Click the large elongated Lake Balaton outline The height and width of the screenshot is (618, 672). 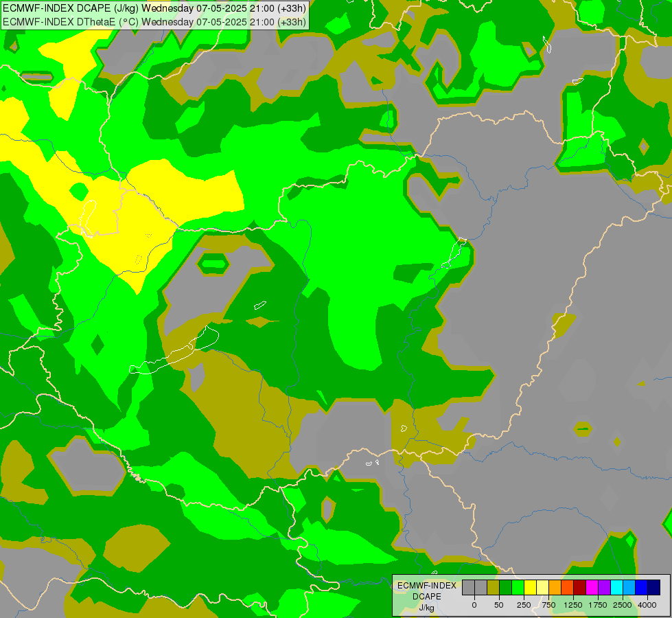[174, 350]
